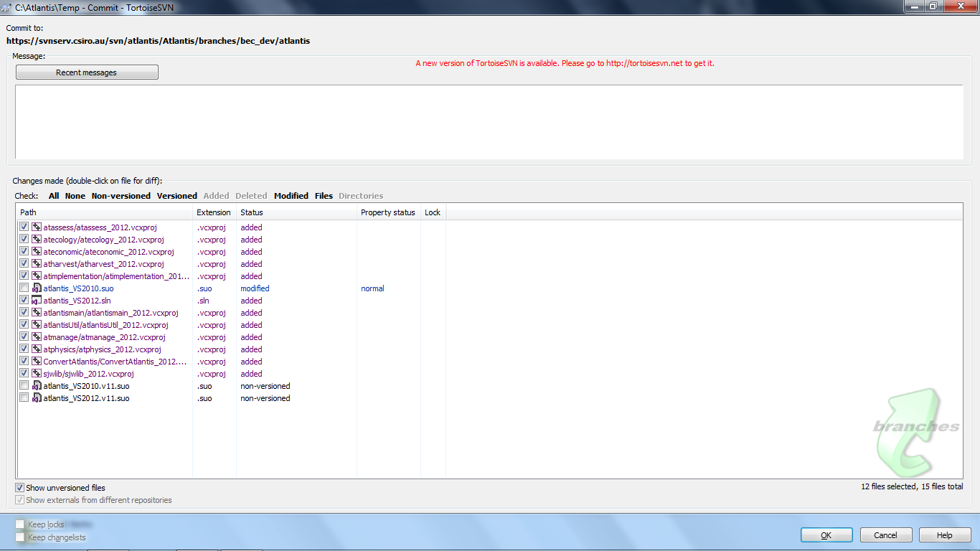
Task: Click the sjwlib_2012.vcxproj file icon
Action: tap(36, 374)
